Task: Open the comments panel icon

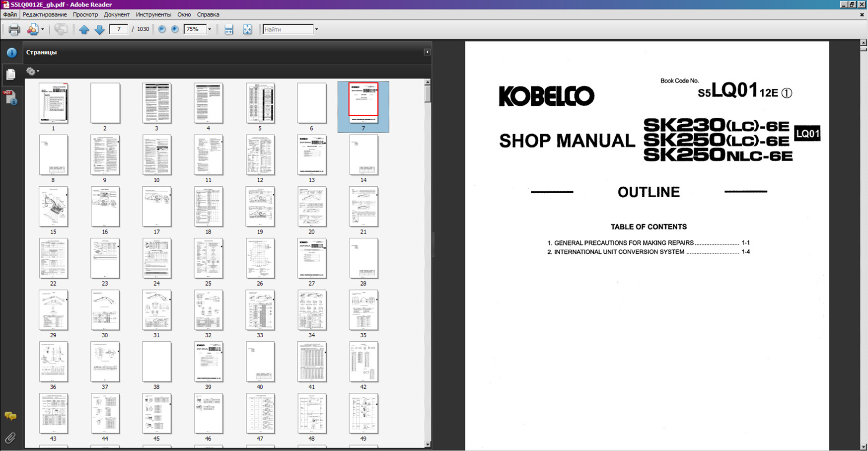Action: pos(10,416)
